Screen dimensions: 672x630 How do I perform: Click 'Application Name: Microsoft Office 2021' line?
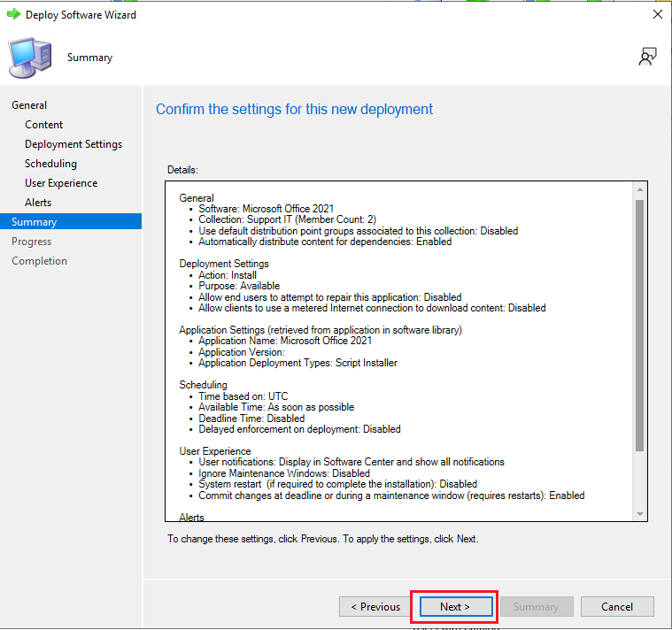click(285, 341)
